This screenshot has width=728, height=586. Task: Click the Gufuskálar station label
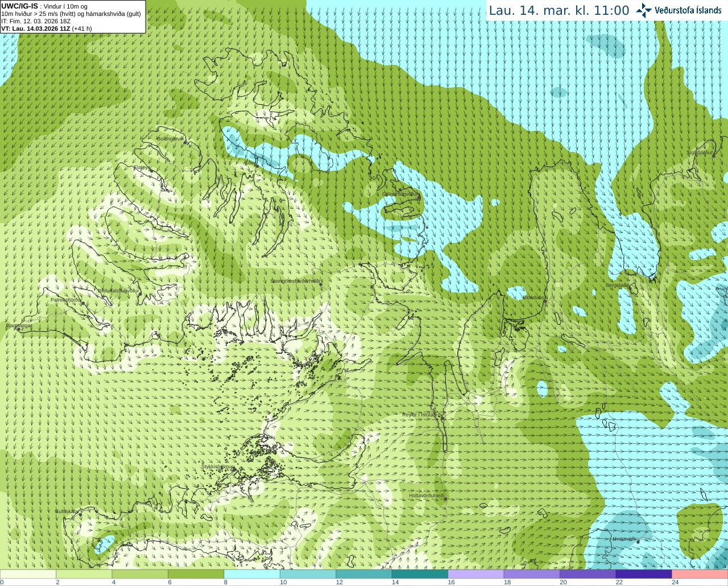click(67, 511)
